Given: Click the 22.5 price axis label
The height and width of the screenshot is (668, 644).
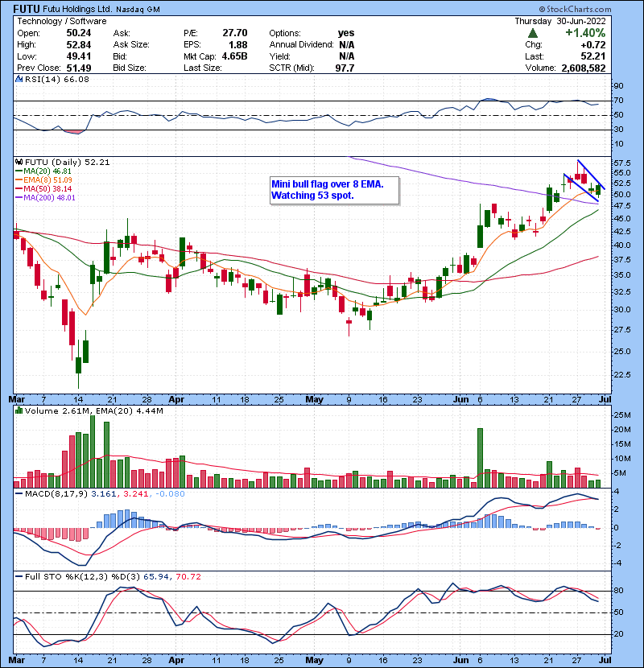Looking at the screenshot, I should click(621, 374).
